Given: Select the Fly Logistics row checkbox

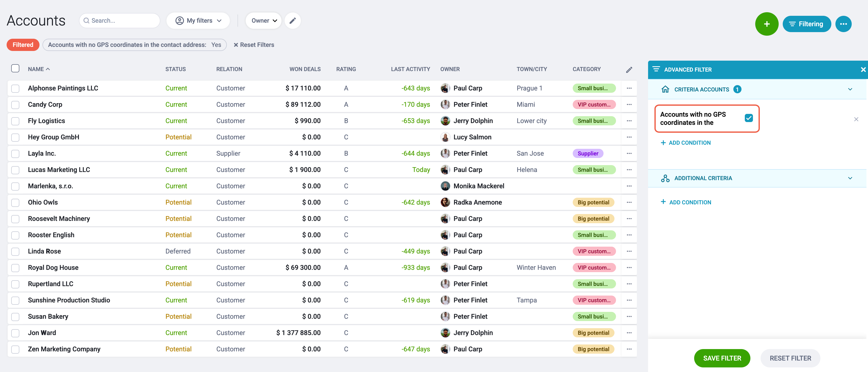Looking at the screenshot, I should [15, 121].
